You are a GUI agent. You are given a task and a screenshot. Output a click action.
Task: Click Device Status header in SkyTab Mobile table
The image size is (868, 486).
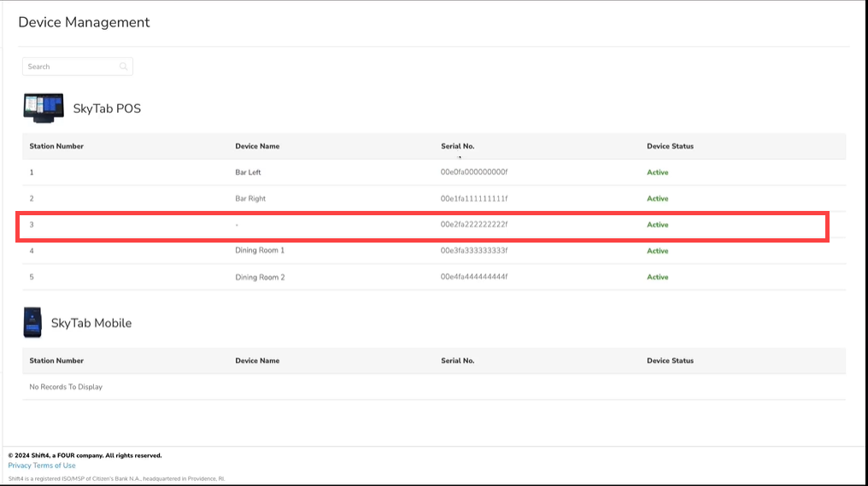click(670, 360)
